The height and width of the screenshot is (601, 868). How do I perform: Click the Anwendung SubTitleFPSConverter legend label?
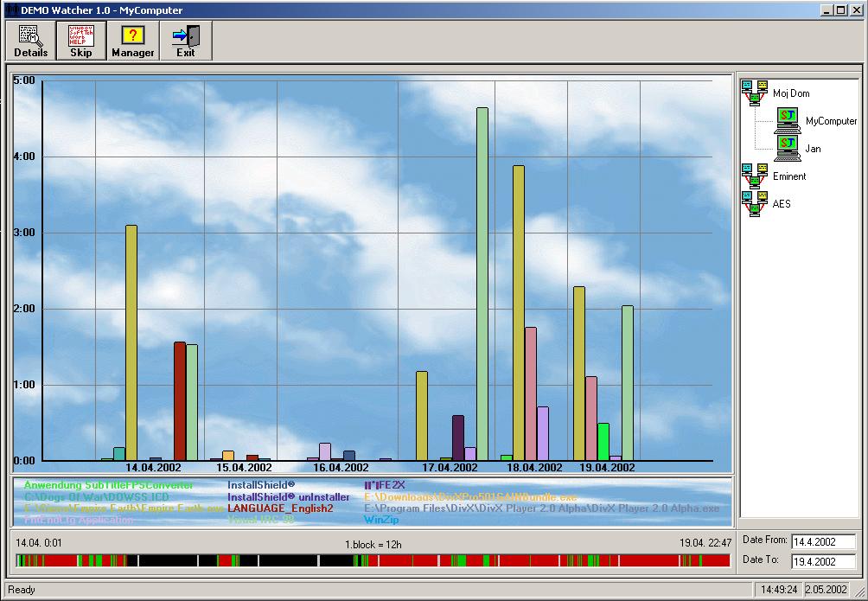(x=109, y=486)
